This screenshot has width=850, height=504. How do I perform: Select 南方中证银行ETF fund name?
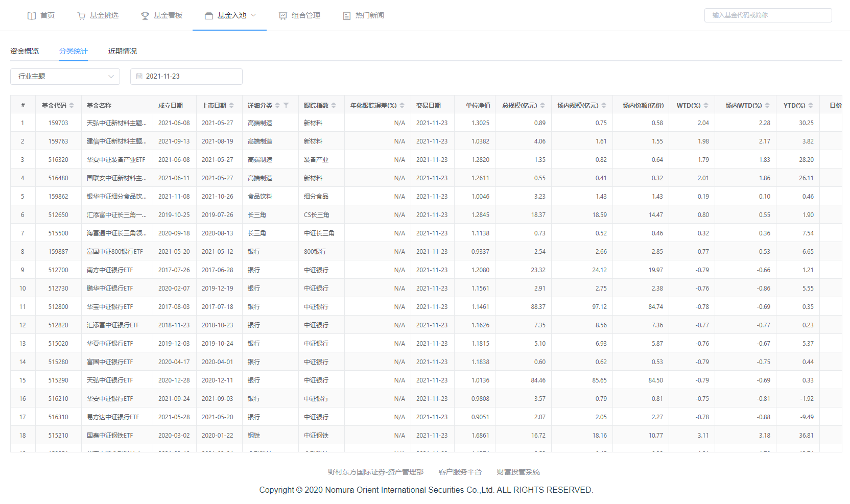tap(110, 270)
